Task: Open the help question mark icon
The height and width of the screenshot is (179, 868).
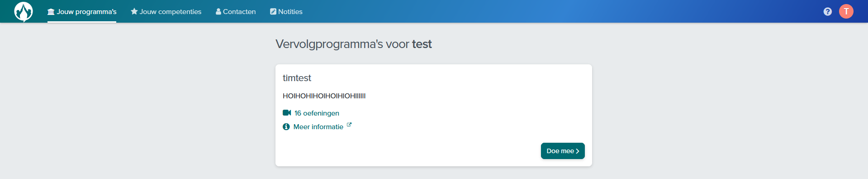Action: 828,12
